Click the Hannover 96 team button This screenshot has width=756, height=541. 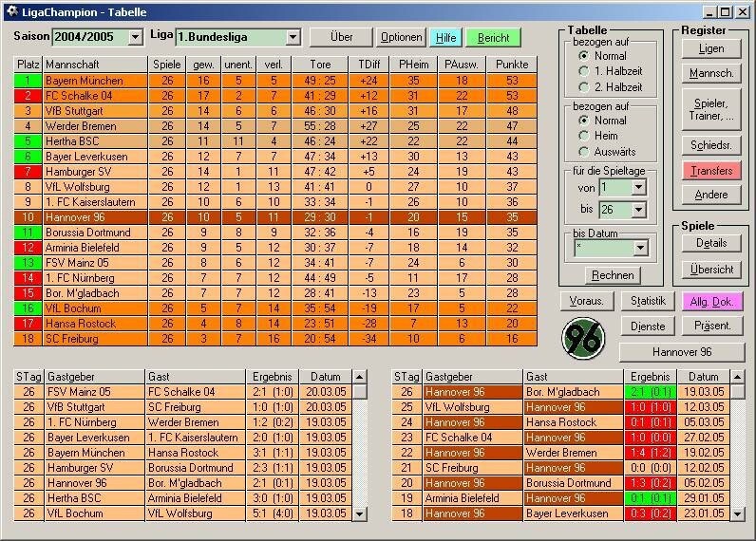[682, 352]
